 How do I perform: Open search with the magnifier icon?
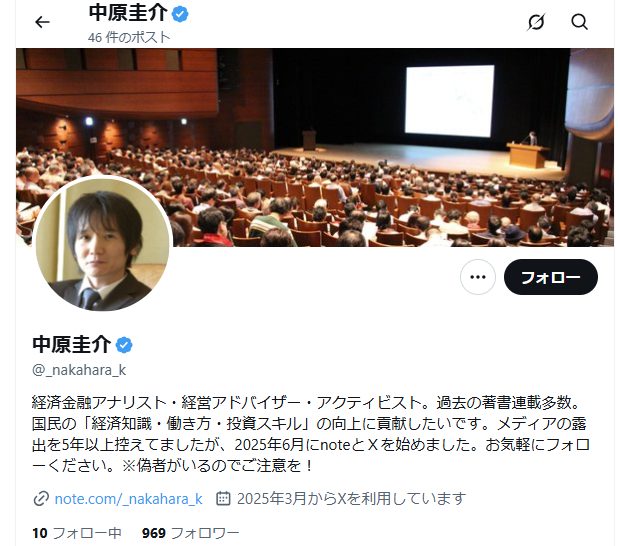[579, 22]
